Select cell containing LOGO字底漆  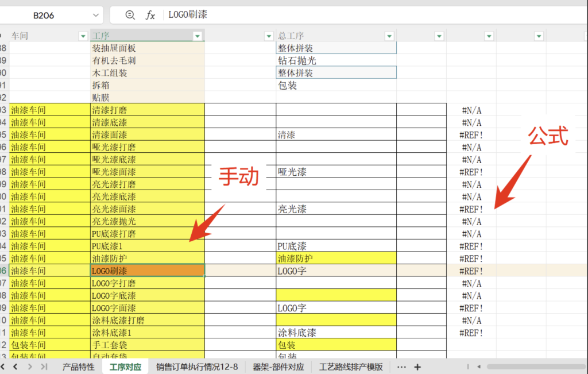(x=148, y=296)
